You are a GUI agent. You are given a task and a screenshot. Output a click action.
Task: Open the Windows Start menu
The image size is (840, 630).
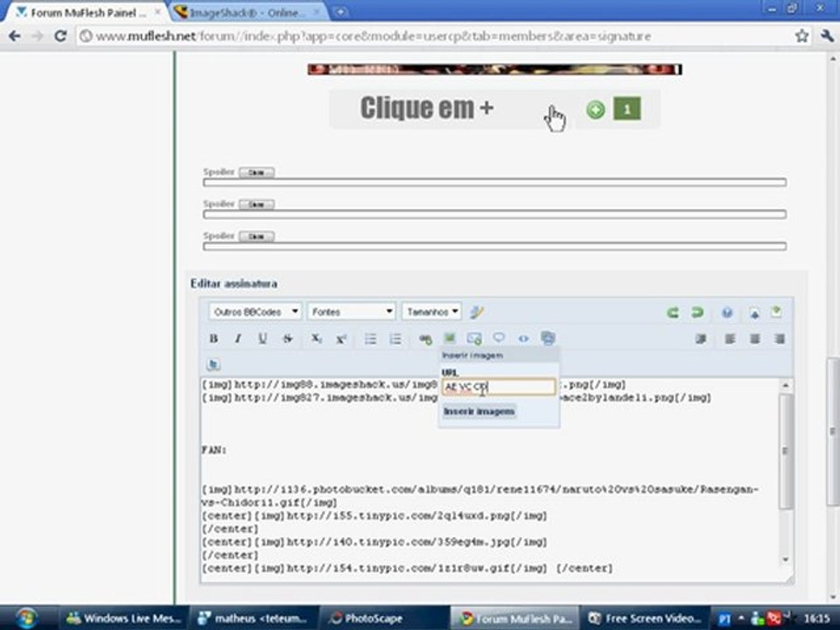pos(26,618)
